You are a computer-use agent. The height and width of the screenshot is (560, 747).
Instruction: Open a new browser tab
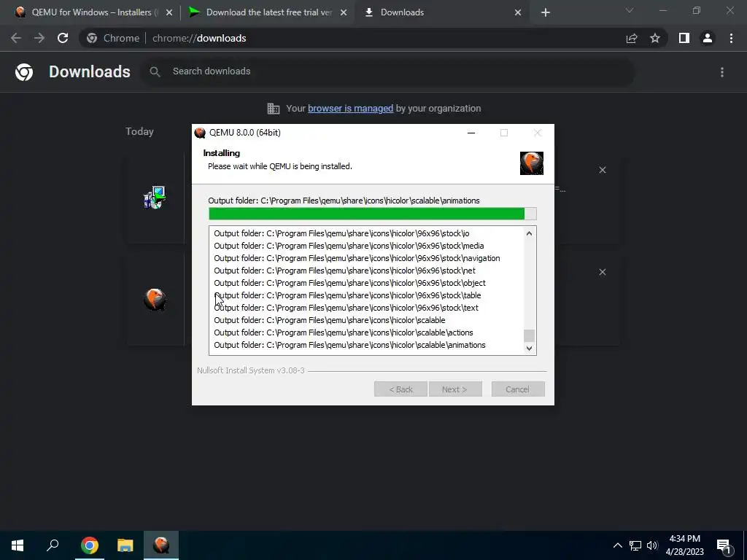(x=546, y=13)
